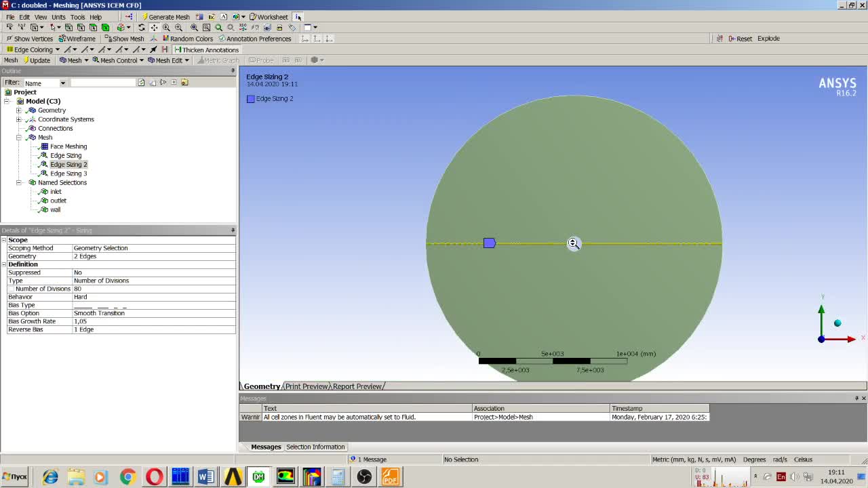The height and width of the screenshot is (488, 868).
Task: Open the Help menu
Action: pos(96,17)
